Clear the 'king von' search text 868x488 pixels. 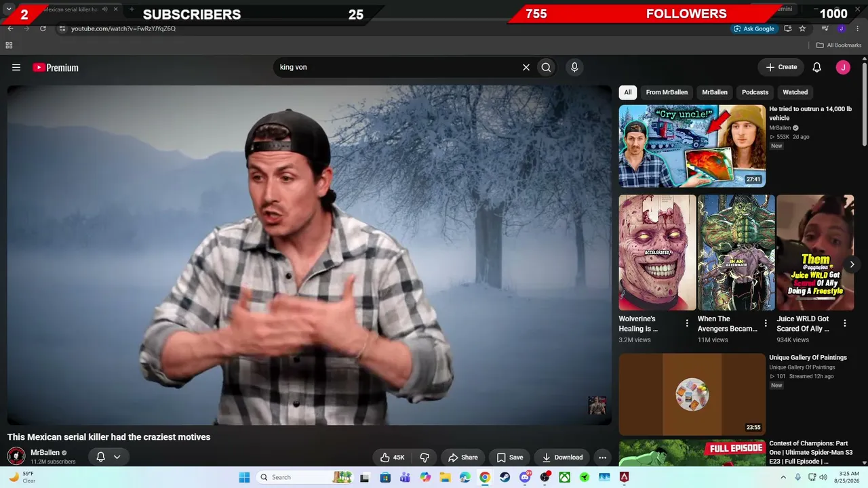coord(526,67)
